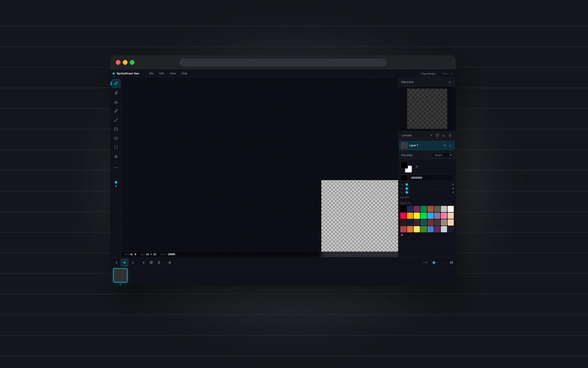Play the preview panel animation
This screenshot has width=588, height=368.
[x=450, y=82]
